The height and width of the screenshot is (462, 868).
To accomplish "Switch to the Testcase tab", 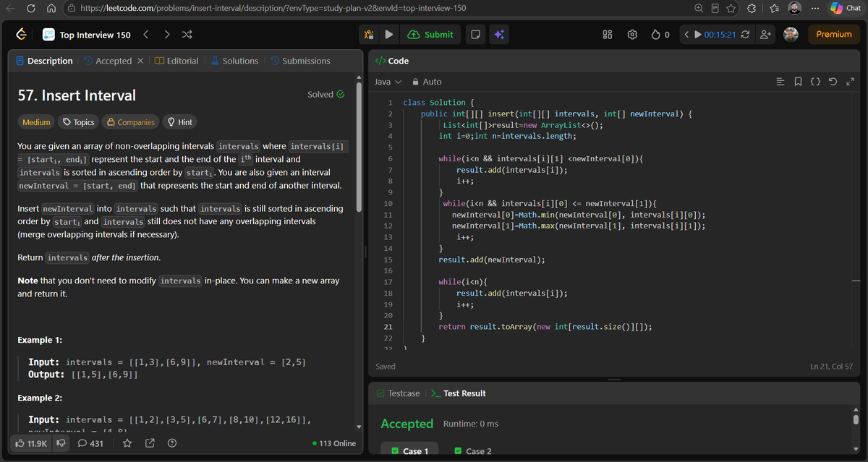I will [x=398, y=393].
